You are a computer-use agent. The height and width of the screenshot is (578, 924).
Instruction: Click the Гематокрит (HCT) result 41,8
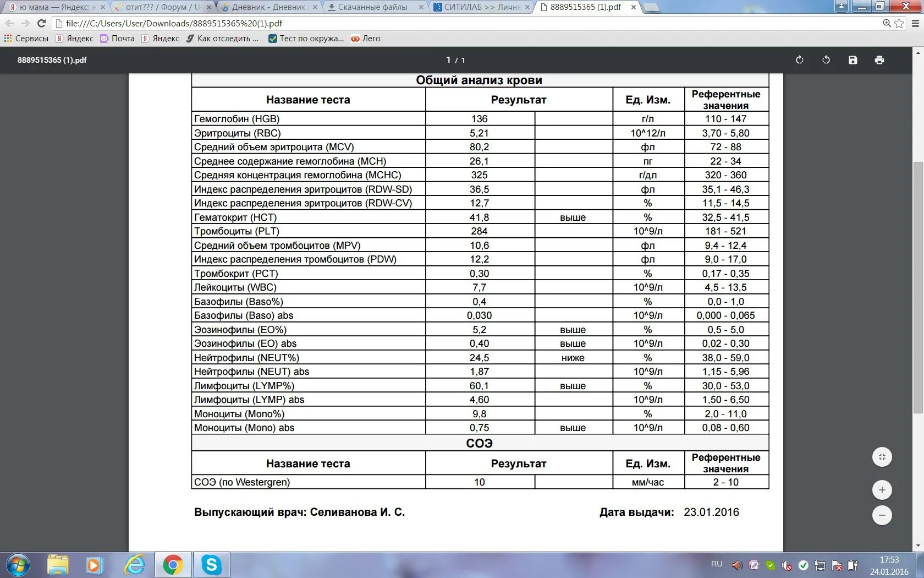pyautogui.click(x=479, y=217)
